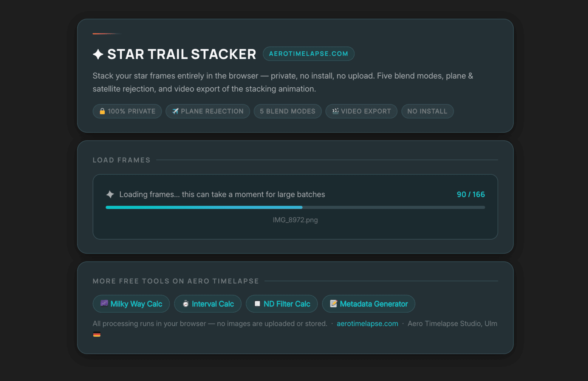Click the spinning star loading icon
The height and width of the screenshot is (381, 588).
coord(110,194)
